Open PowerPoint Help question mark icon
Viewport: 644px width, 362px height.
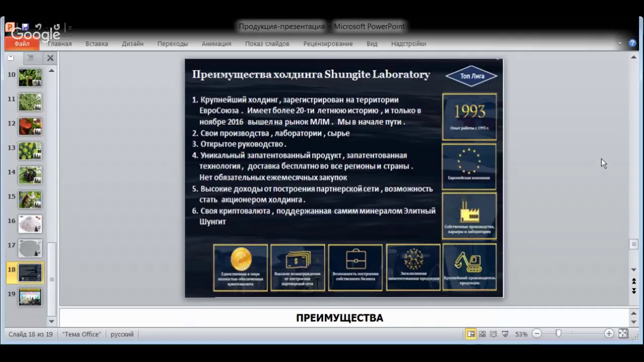(632, 43)
